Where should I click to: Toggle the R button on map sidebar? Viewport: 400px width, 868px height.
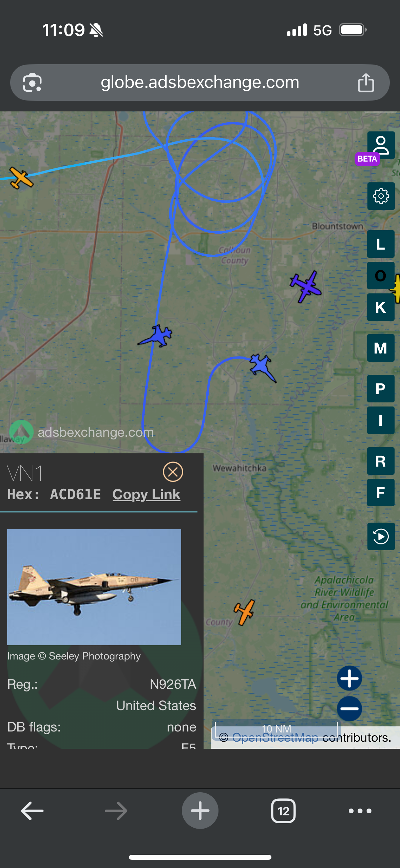click(x=381, y=461)
